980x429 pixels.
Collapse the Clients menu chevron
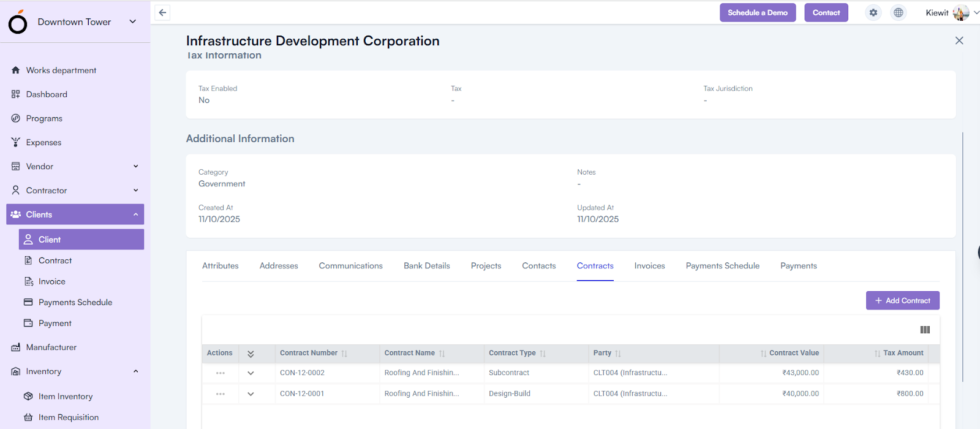pyautogui.click(x=136, y=214)
